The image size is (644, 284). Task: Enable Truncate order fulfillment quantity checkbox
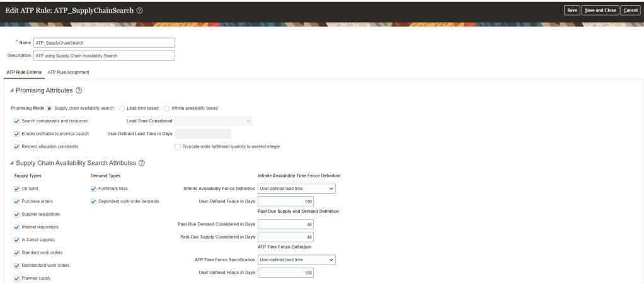(x=178, y=146)
